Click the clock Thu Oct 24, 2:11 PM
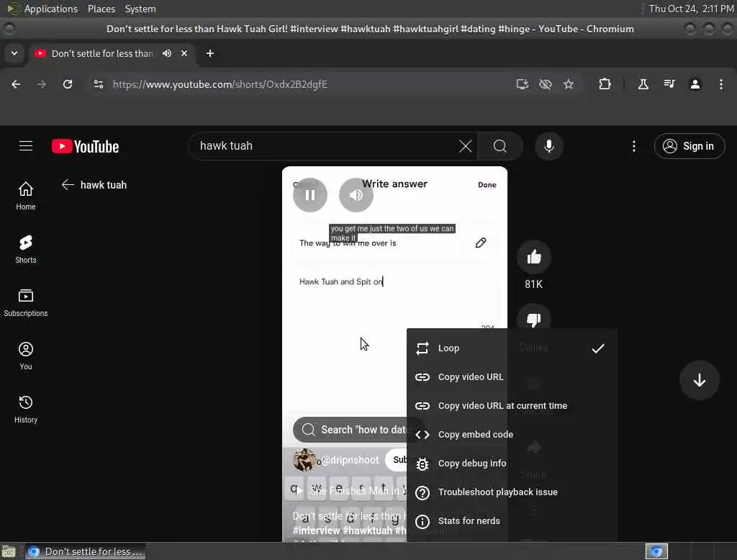This screenshot has height=560, width=737. 691,9
